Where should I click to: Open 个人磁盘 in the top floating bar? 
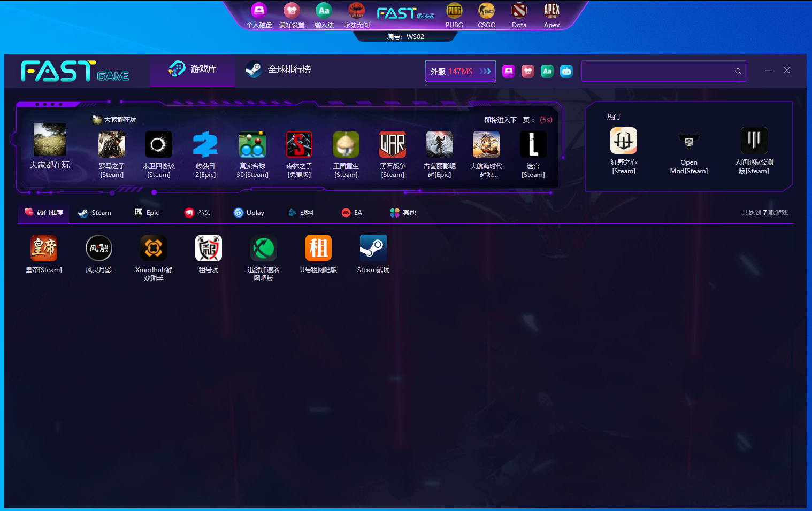[x=259, y=16]
